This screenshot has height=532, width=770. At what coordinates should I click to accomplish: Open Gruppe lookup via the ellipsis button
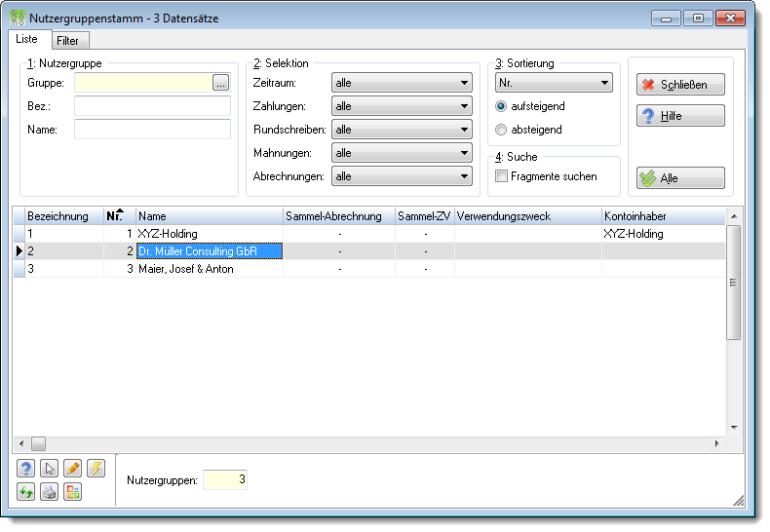click(x=220, y=83)
